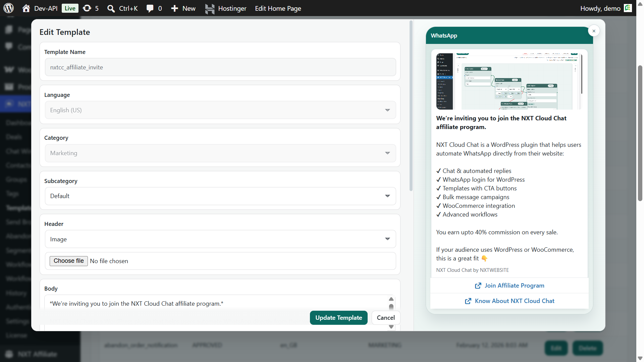The width and height of the screenshot is (644, 362).
Task: Click Body textarea scroll down arrow
Action: click(391, 327)
